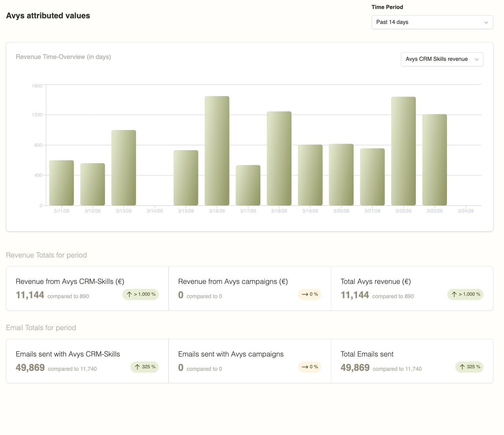The height and width of the screenshot is (435, 504).
Task: Click the chevron in the revenue type dropdown
Action: click(476, 59)
